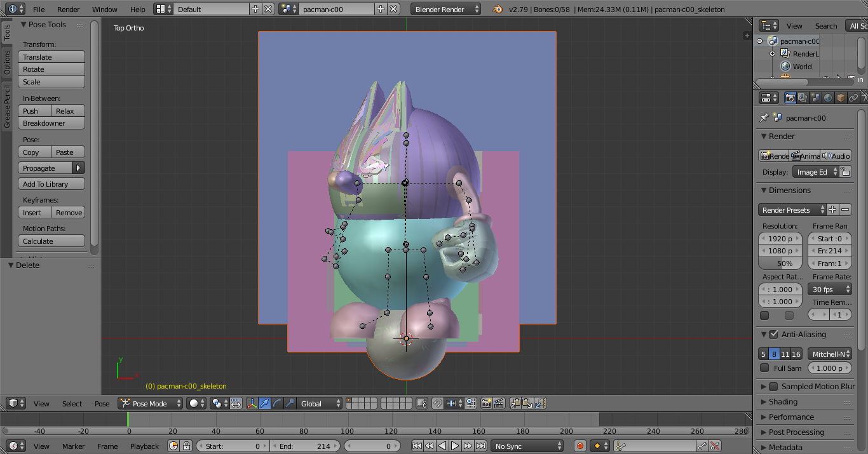868x454 pixels.
Task: Open the World properties globe tab
Action: (828, 98)
